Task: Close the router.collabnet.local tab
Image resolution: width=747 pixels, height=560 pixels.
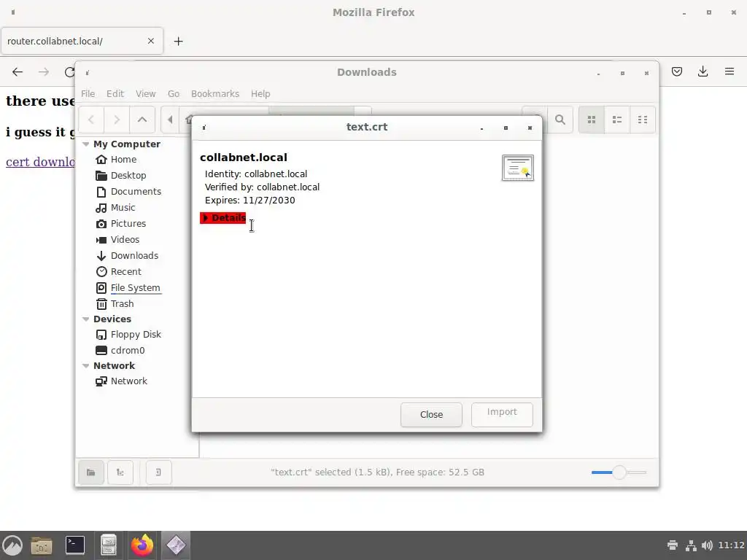Action: click(x=150, y=41)
